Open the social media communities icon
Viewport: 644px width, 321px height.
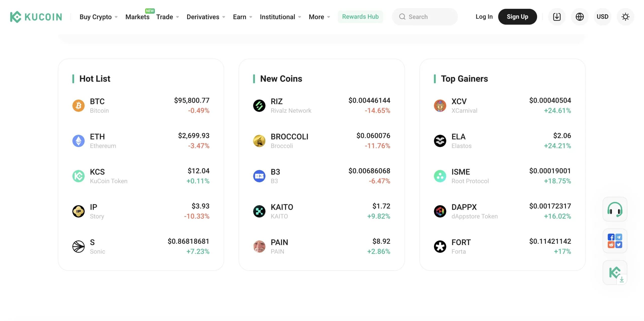tap(615, 241)
